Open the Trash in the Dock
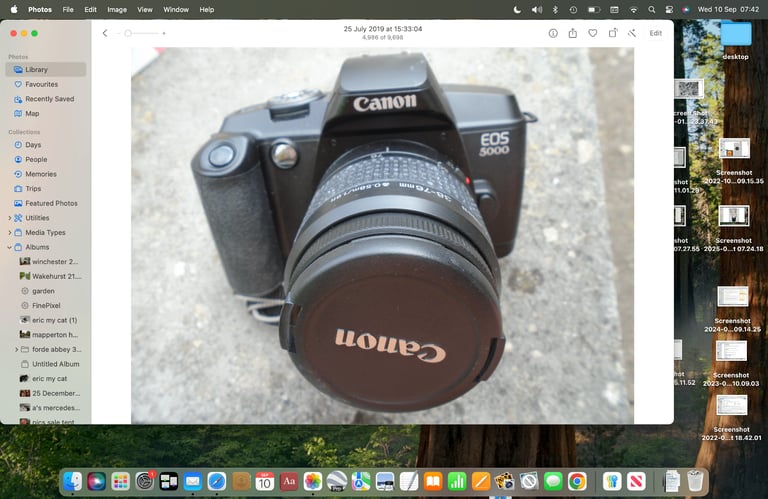Image resolution: width=768 pixels, height=499 pixels. coord(695,481)
